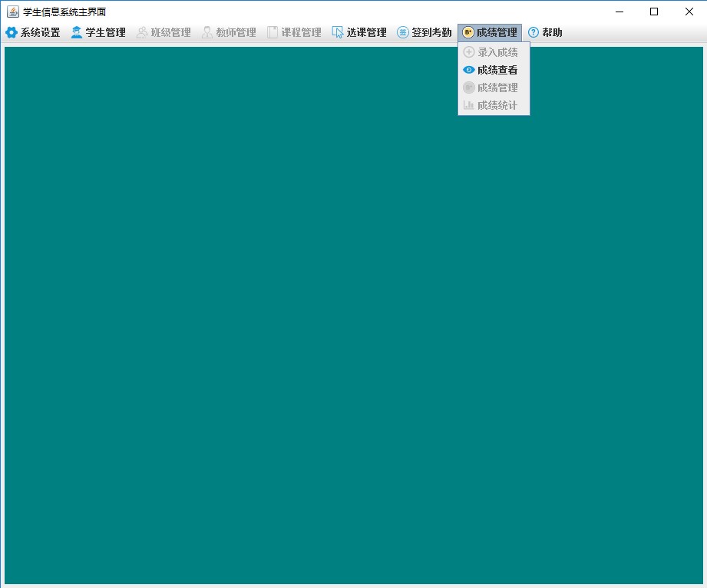Click the plus icon beside 录入成绩
The image size is (707, 588).
click(469, 52)
